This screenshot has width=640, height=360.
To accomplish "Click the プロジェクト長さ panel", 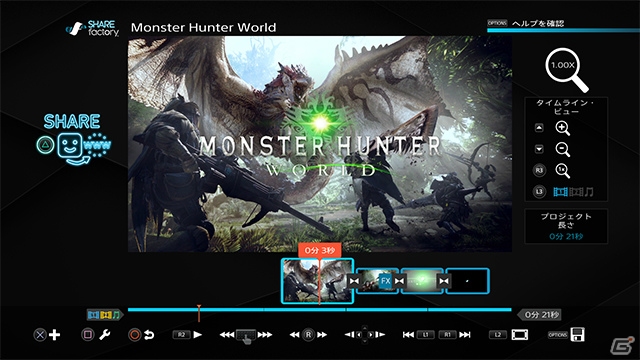I will pyautogui.click(x=566, y=226).
